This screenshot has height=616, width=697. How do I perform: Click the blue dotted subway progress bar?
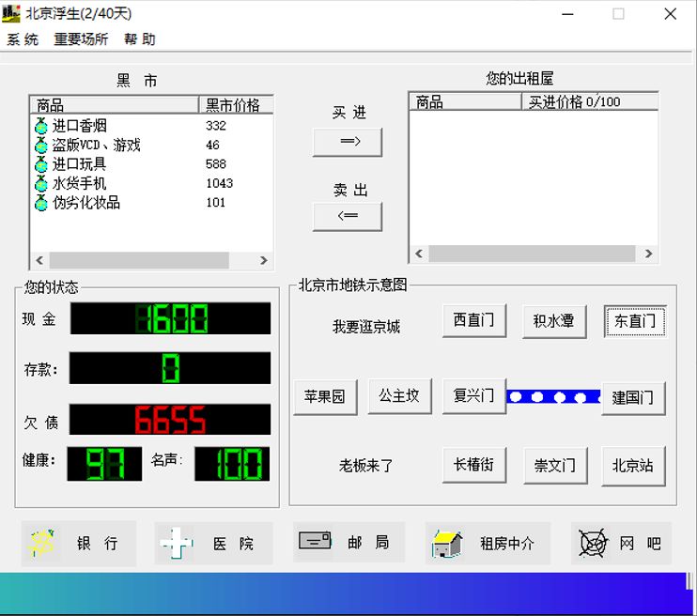(553, 396)
